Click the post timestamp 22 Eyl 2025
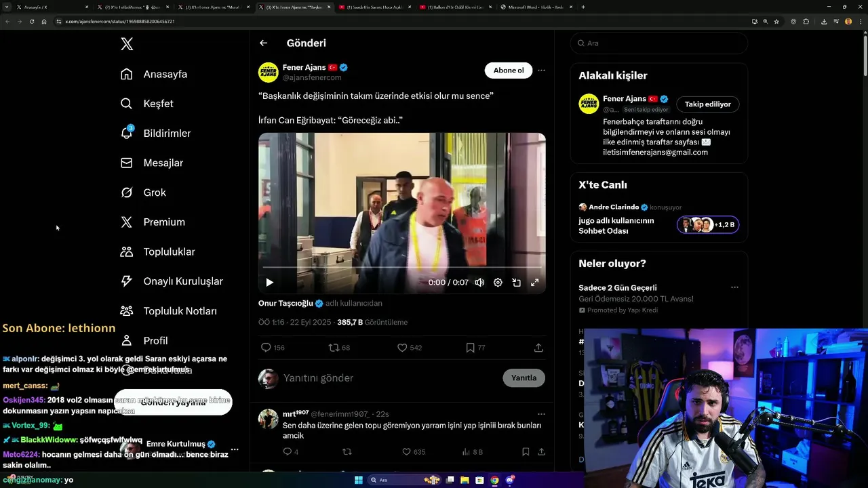Image resolution: width=868 pixels, height=488 pixels. (x=295, y=323)
